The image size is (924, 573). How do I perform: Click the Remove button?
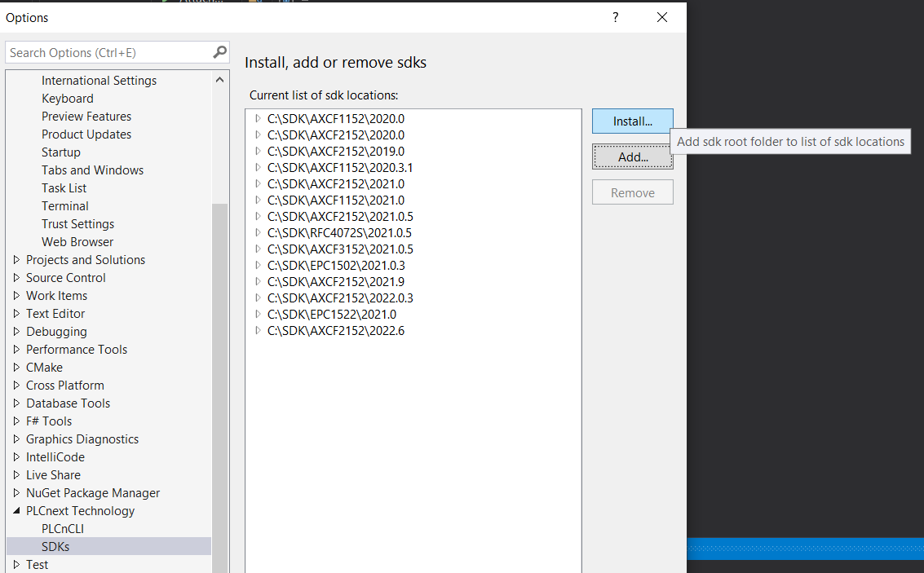pyautogui.click(x=632, y=192)
